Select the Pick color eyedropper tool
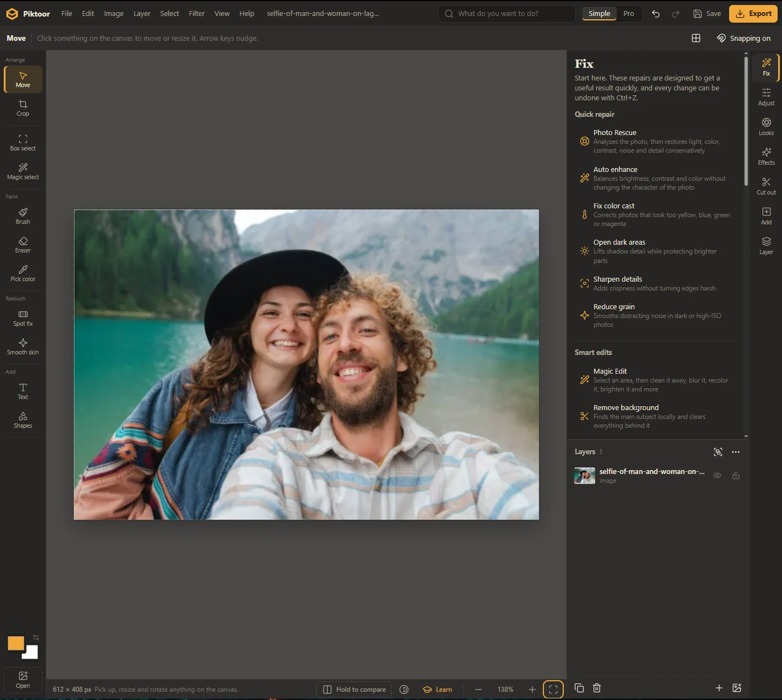 pyautogui.click(x=23, y=273)
